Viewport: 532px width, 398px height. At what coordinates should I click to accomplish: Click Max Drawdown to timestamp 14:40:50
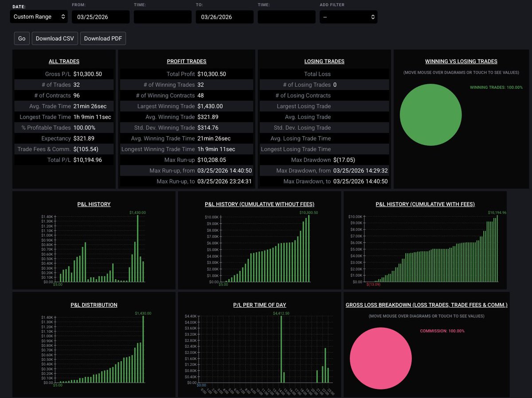(x=360, y=181)
